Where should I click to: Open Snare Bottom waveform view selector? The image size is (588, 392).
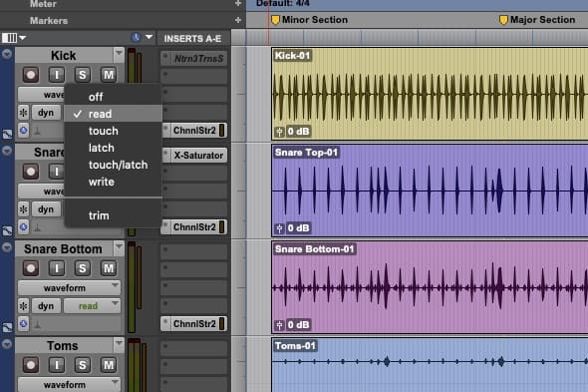tap(70, 288)
